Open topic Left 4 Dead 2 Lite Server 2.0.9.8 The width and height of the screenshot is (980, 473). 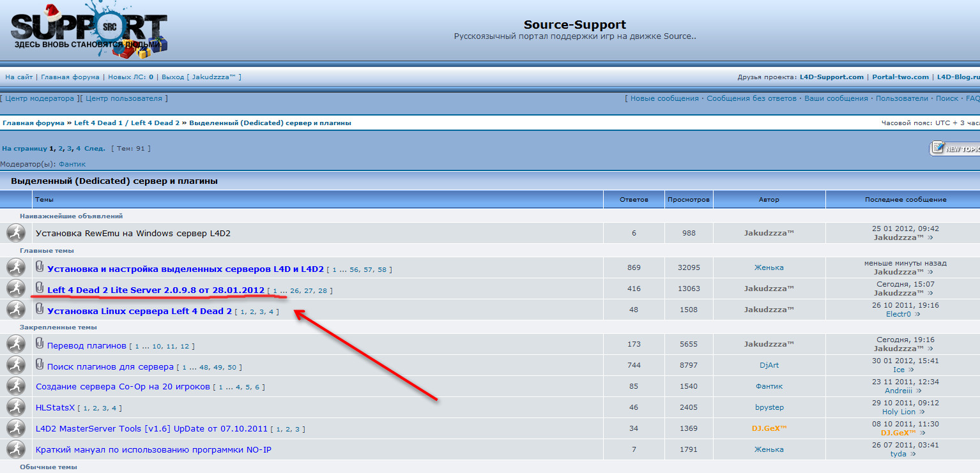tap(156, 290)
